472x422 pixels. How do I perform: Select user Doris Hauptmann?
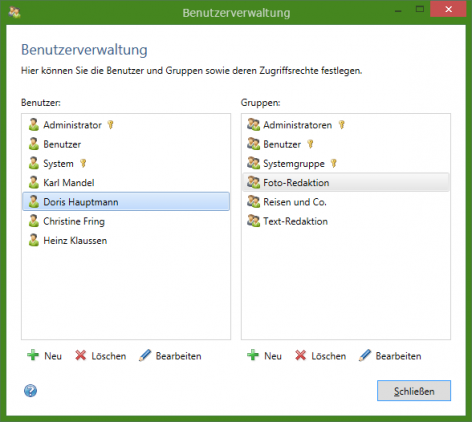(x=126, y=202)
